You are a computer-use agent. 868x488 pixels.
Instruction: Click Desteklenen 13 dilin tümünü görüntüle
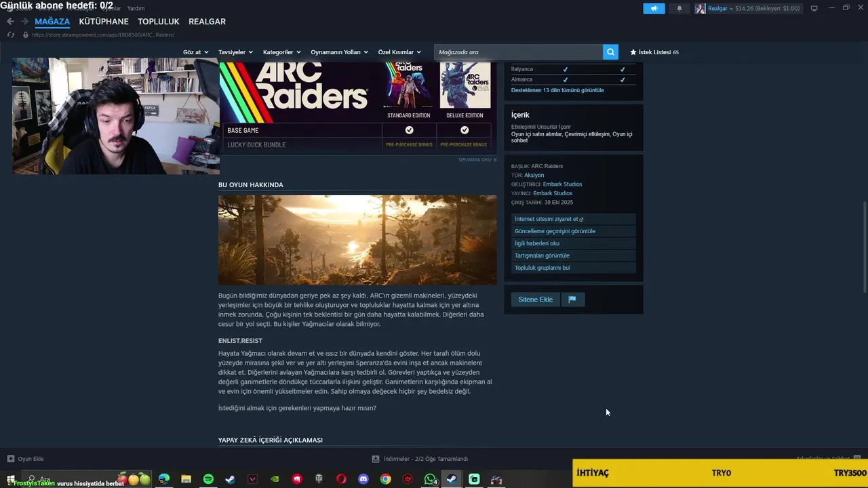(x=557, y=90)
